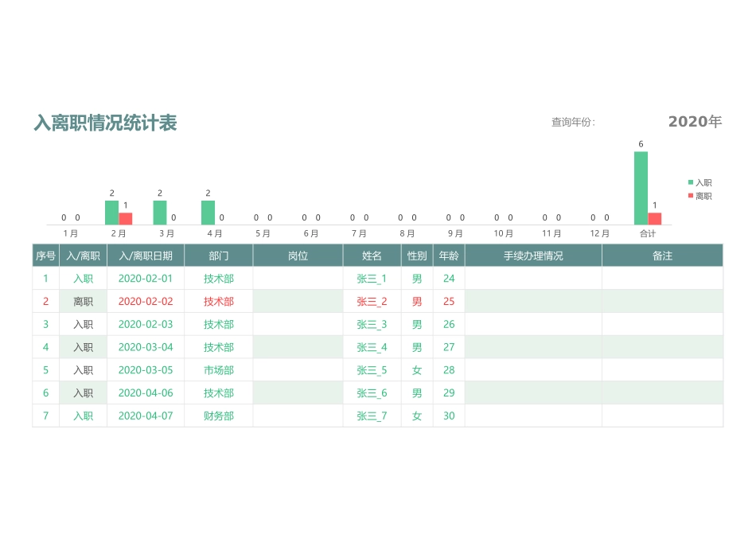Viewport: 756px width, 535px height.
Task: Click the 入离职情况统计表 title
Action: (106, 123)
